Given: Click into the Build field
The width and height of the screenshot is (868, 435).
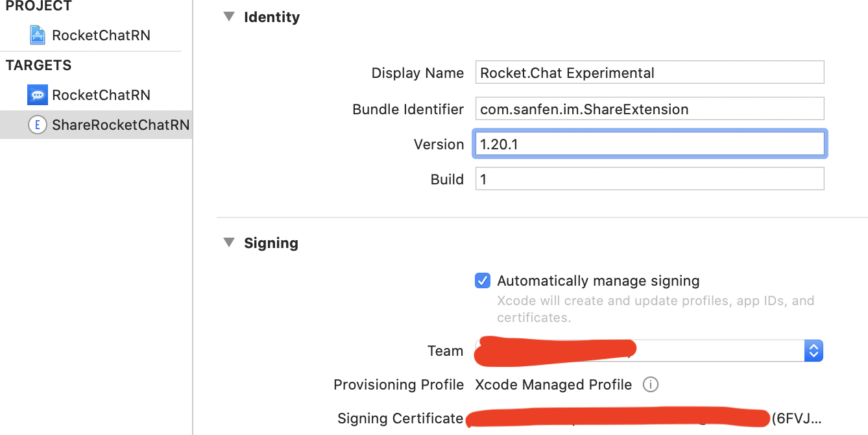Looking at the screenshot, I should point(649,179).
